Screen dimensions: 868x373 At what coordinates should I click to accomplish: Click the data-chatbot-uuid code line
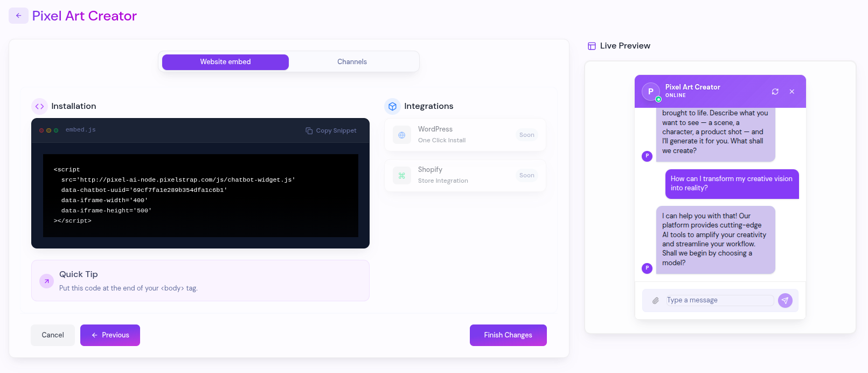(144, 190)
